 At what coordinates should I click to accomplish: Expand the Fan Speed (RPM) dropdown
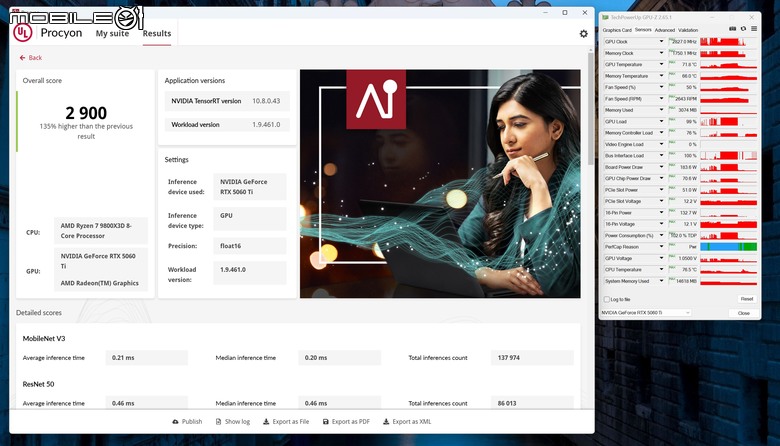[661, 98]
